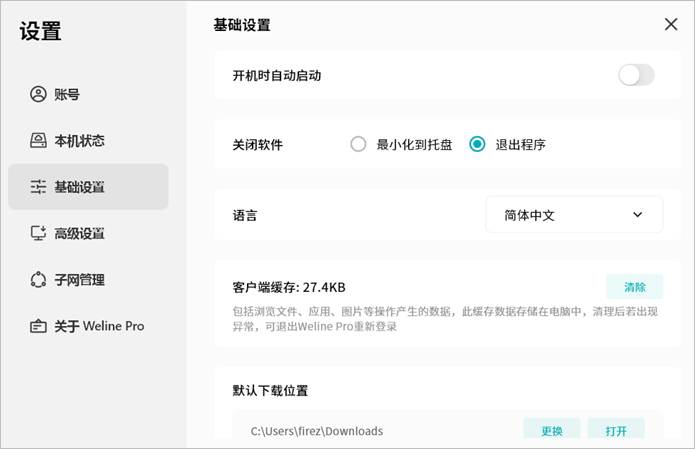This screenshot has height=449, width=695.
Task: Open the 关于 Weline Pro tab
Action: coord(98,326)
